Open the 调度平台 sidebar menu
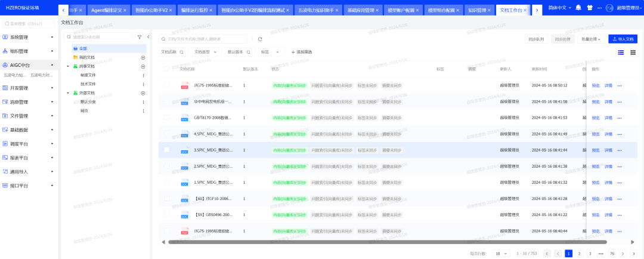 (x=29, y=144)
